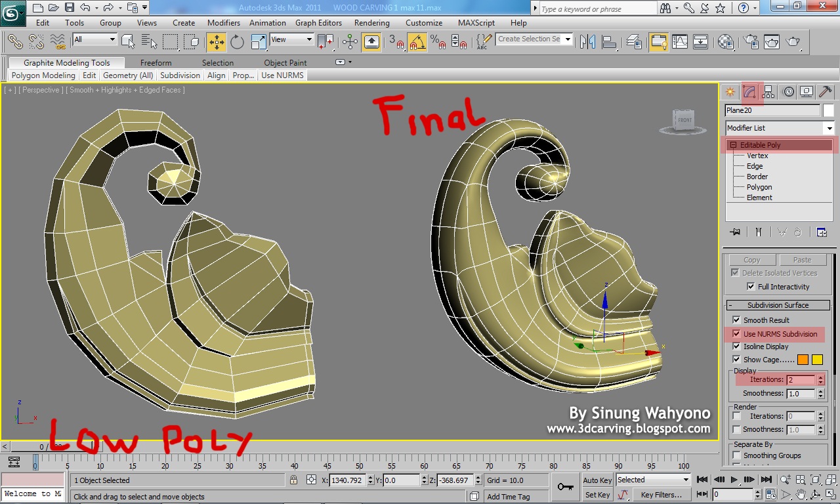The image size is (840, 504).
Task: Select the Orbit viewport tool
Action: click(x=816, y=494)
